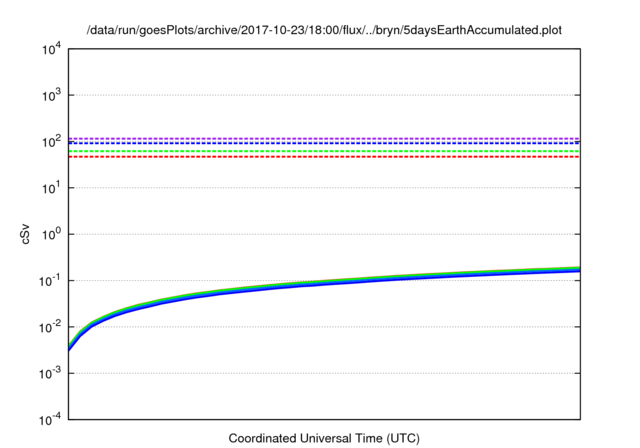640x448 pixels.
Task: Click the red dashed threshold line
Action: (324, 157)
